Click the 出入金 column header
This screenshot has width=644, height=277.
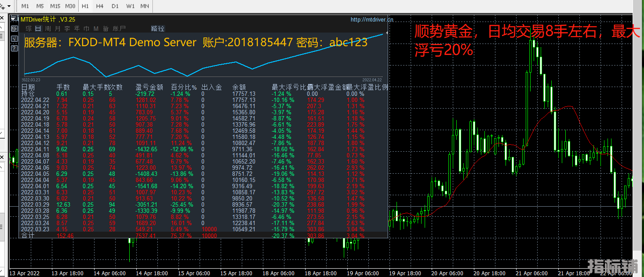[x=211, y=87]
